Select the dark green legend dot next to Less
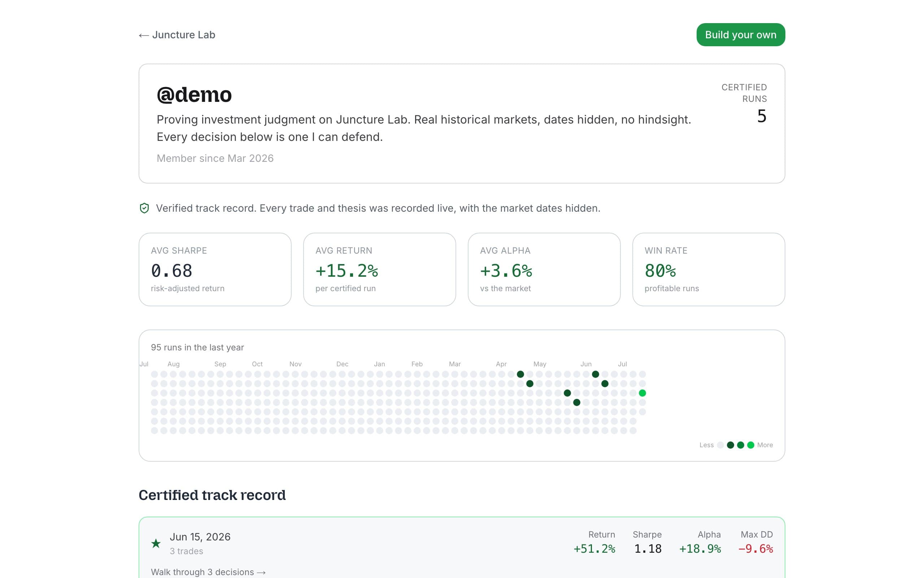Screen dimensions: 924x578 pos(731,445)
